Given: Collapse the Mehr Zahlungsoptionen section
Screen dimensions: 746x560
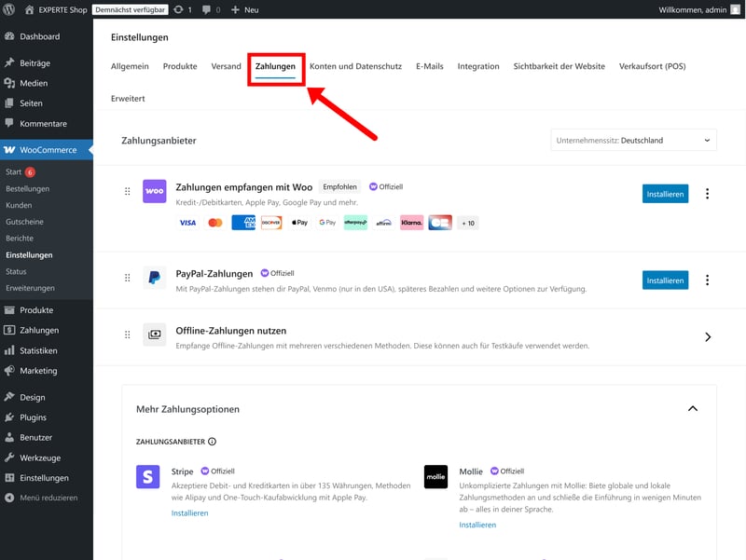Looking at the screenshot, I should click(x=692, y=408).
